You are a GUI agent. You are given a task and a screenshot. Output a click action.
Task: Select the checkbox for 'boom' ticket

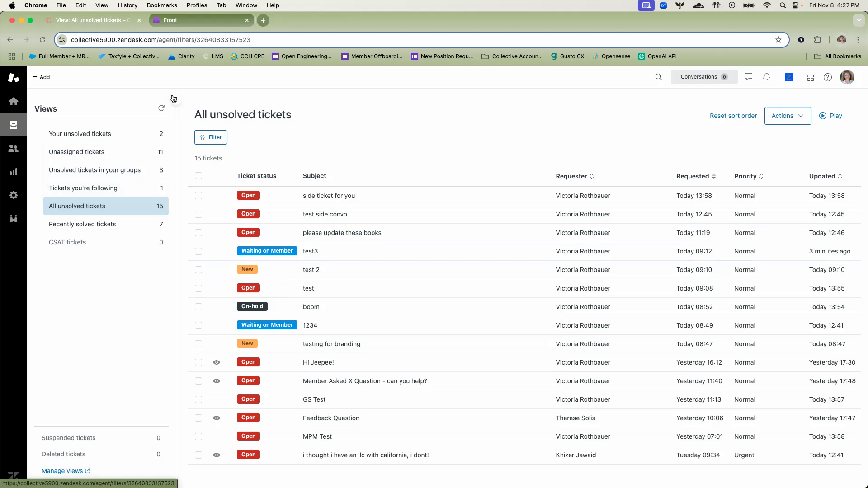pos(198,307)
